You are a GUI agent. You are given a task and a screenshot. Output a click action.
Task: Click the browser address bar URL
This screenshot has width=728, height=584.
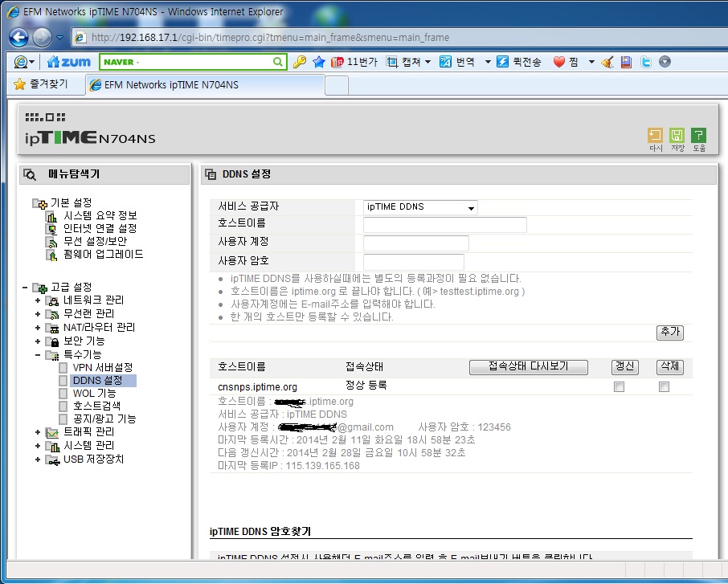tap(270, 38)
